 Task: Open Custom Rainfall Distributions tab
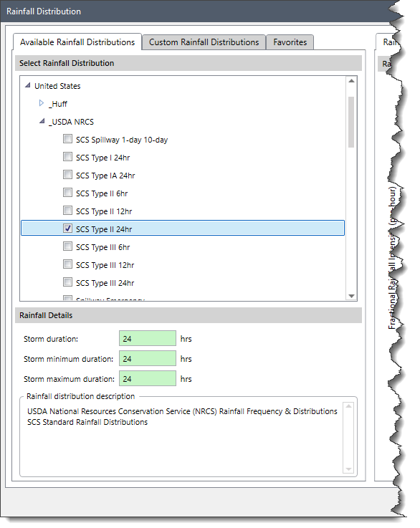coord(204,42)
